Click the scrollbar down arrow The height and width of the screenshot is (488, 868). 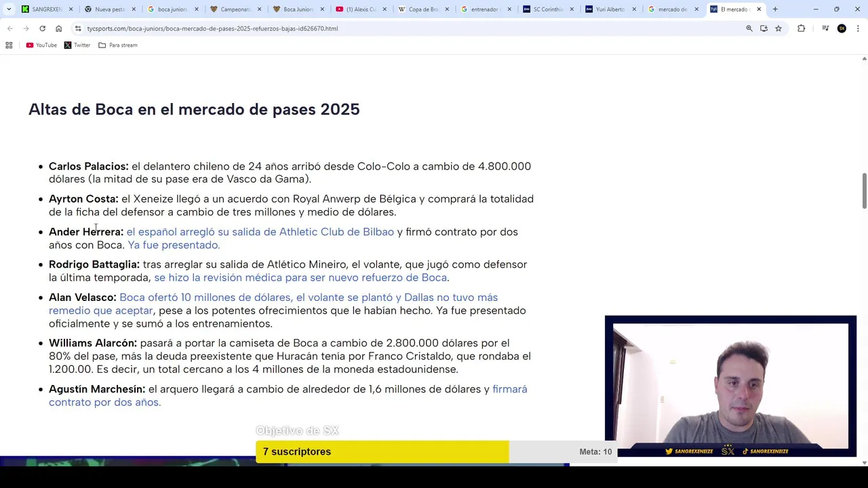(864, 462)
